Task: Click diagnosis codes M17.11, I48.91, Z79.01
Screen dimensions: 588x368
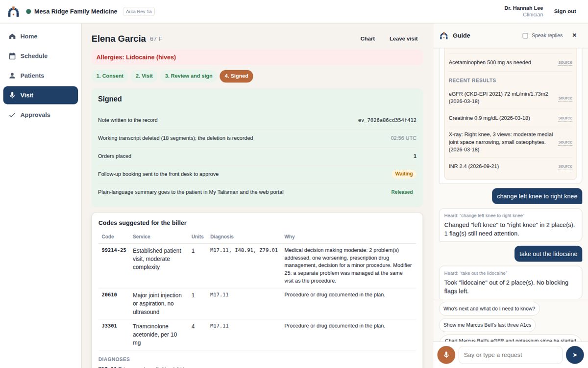Action: (x=244, y=250)
